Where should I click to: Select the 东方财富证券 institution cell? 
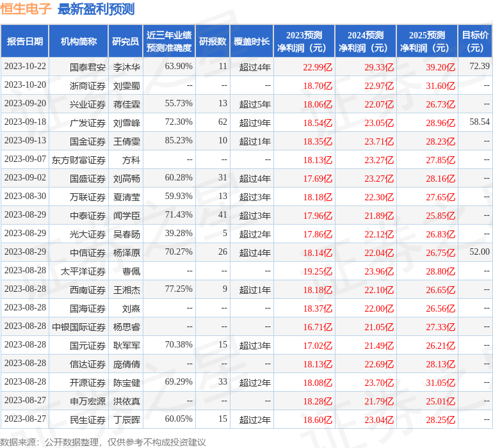(x=79, y=160)
